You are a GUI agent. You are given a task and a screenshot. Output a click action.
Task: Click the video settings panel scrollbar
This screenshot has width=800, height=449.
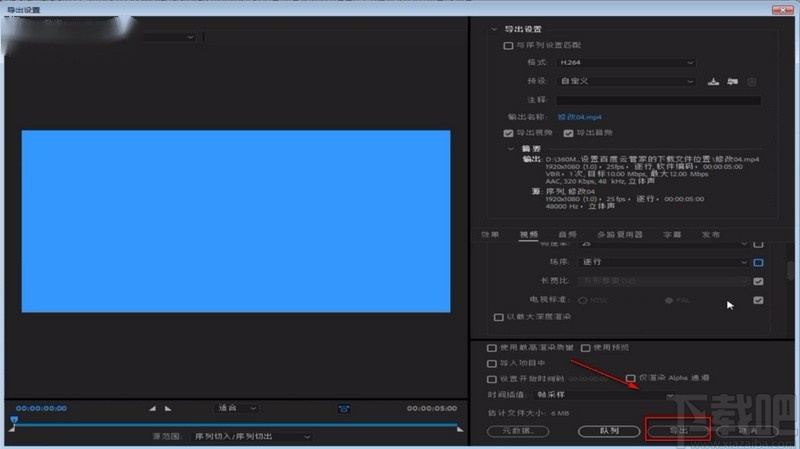pyautogui.click(x=791, y=270)
